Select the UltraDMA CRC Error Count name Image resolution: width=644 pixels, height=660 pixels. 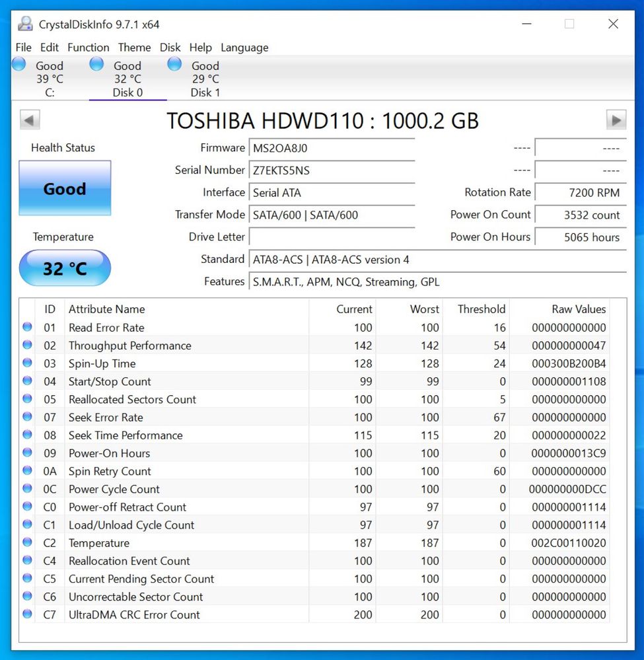(x=134, y=614)
